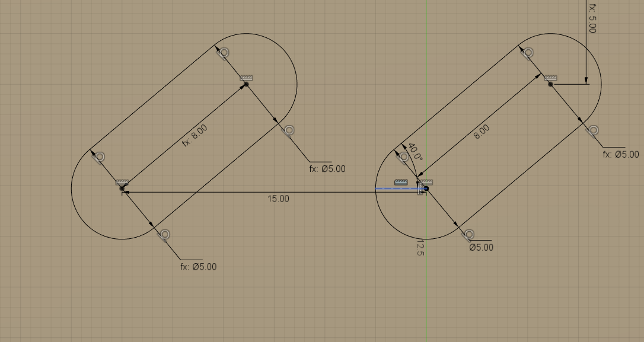Screen dimensions: 644x342
Task: Select the fix constraint glyph at left slot's center point
Action: [123, 181]
